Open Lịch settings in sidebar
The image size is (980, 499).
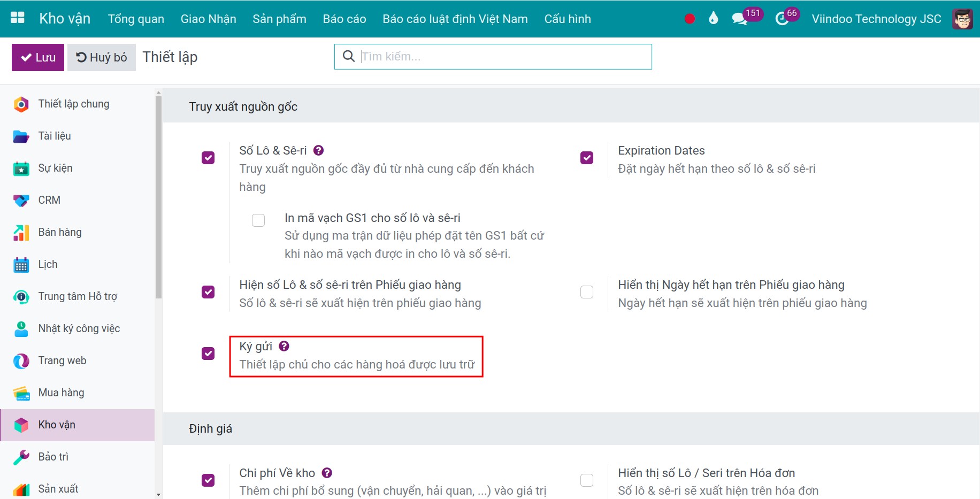click(x=78, y=264)
